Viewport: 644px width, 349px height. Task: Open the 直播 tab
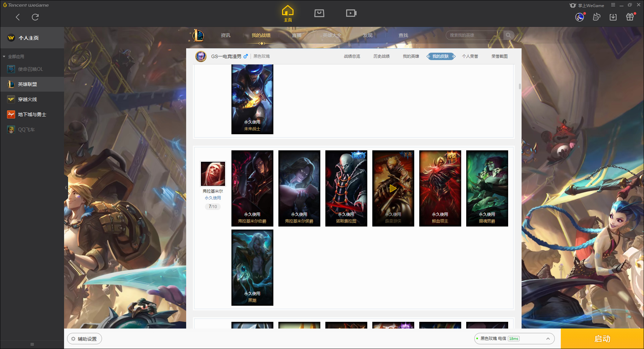pyautogui.click(x=297, y=35)
